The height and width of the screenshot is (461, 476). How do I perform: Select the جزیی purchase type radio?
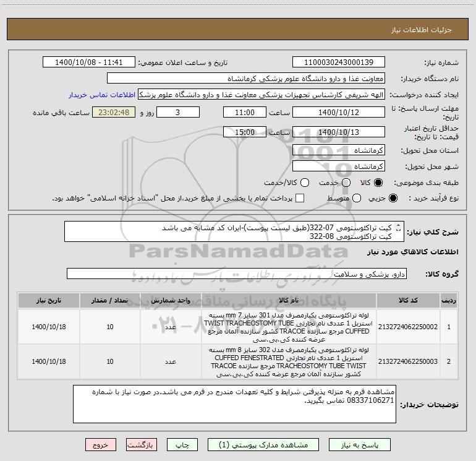tap(393, 198)
